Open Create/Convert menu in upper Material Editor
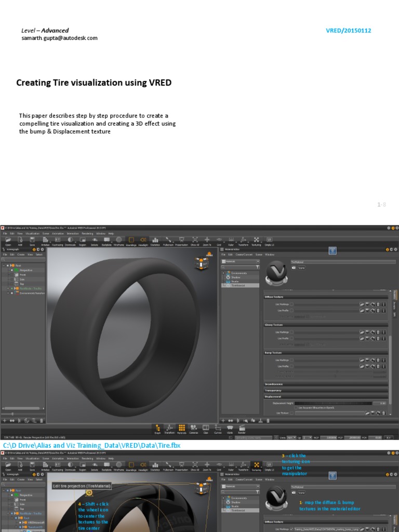The height and width of the screenshot is (532, 399). tap(243, 255)
